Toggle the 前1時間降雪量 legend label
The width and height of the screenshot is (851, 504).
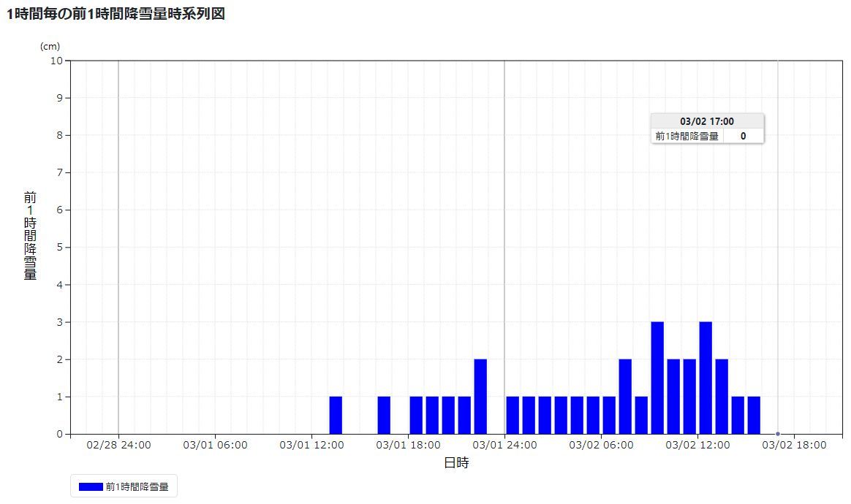(x=137, y=486)
